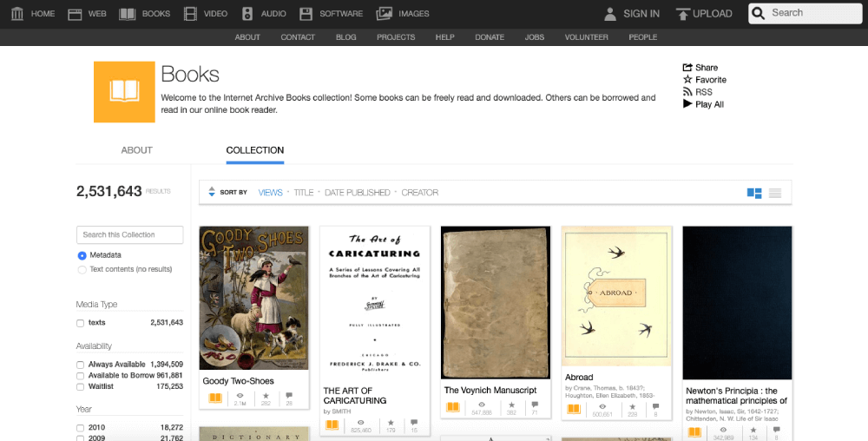Click the Sign In link
This screenshot has width=868, height=441.
point(641,14)
